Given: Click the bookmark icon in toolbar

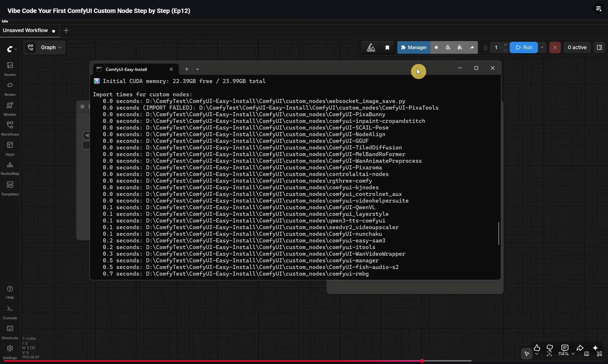Looking at the screenshot, I should pos(387,47).
